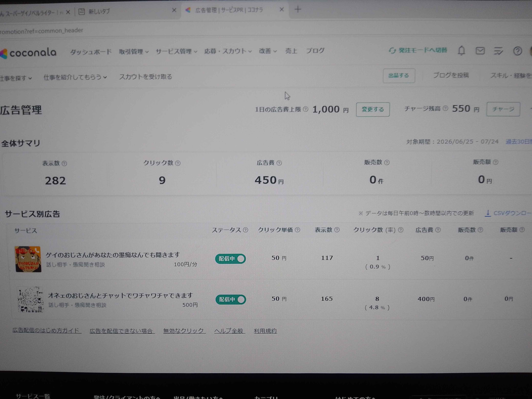Viewport: 532px width, 399px height.
Task: Open thumbnail of ゲイのおじさん service
Action: [x=28, y=259]
